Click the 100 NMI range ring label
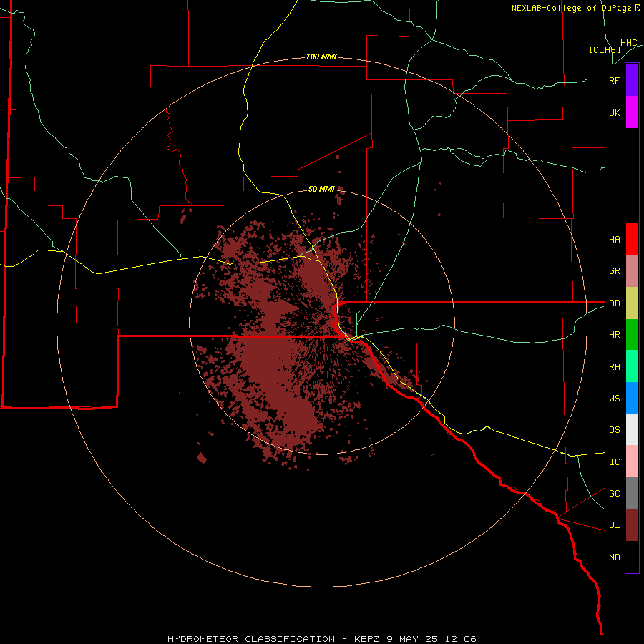The width and height of the screenshot is (644, 644). click(321, 57)
